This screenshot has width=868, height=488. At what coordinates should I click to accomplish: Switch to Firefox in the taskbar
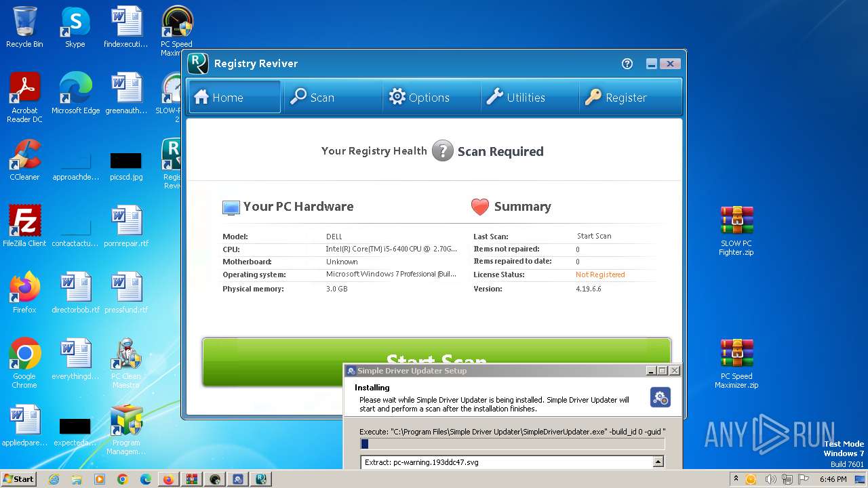coord(168,479)
